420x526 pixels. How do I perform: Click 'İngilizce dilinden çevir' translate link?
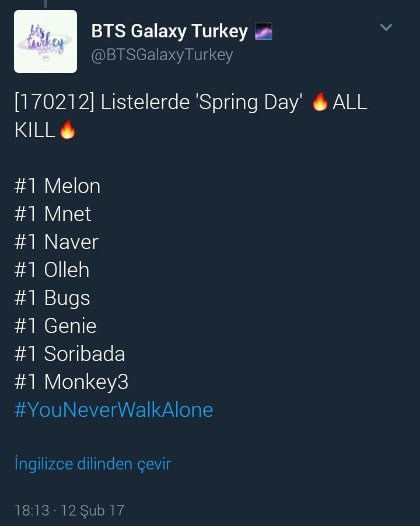(x=93, y=464)
